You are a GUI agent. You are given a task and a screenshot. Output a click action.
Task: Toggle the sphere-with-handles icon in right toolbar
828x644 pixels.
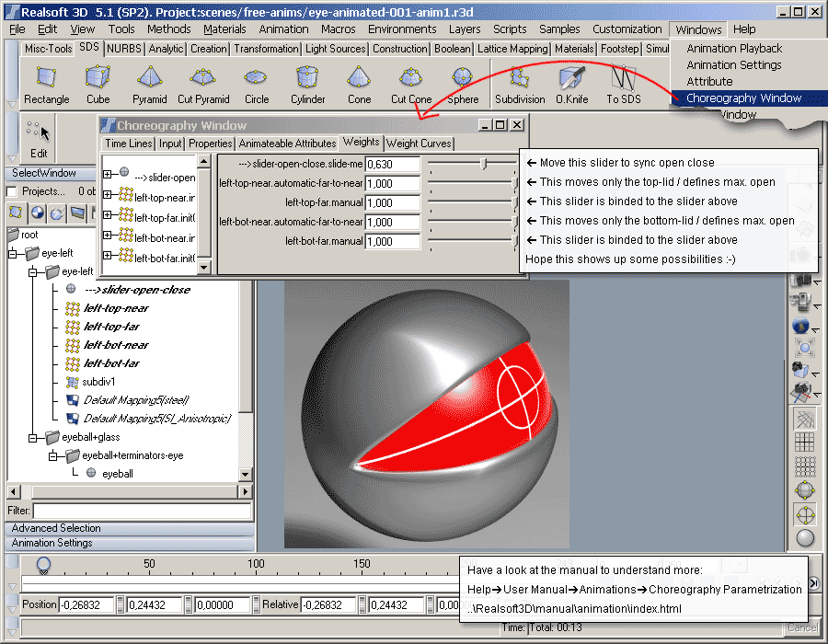[x=805, y=490]
